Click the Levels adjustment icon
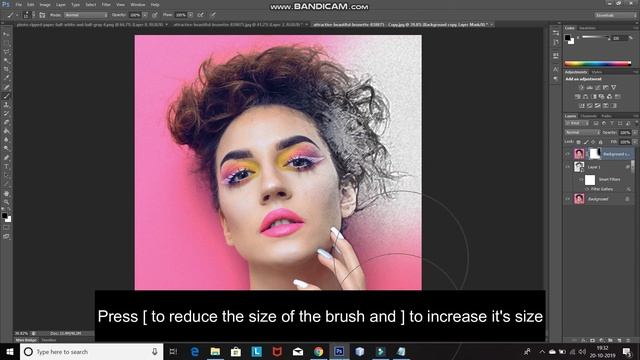Screen dimensions: 640x360 coord(589,87)
